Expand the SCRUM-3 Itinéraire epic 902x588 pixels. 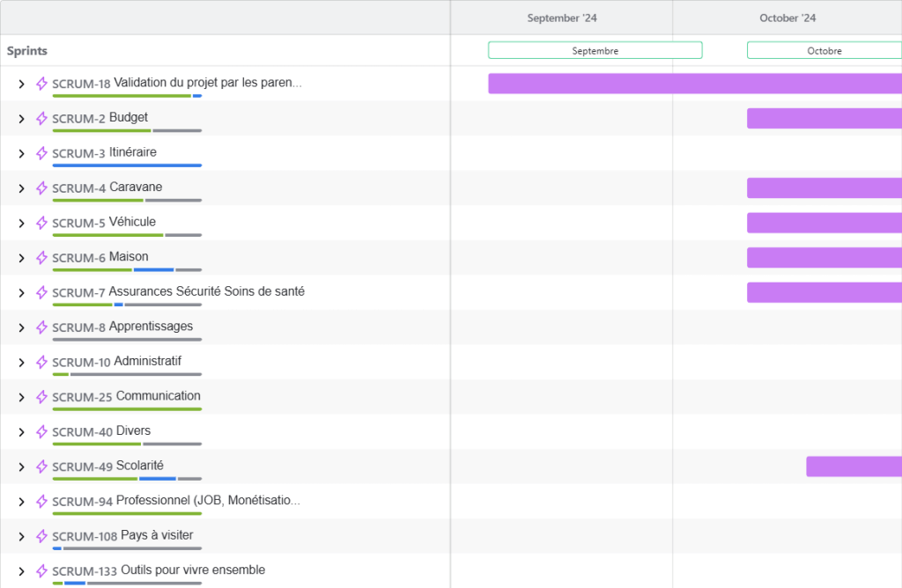click(x=22, y=153)
